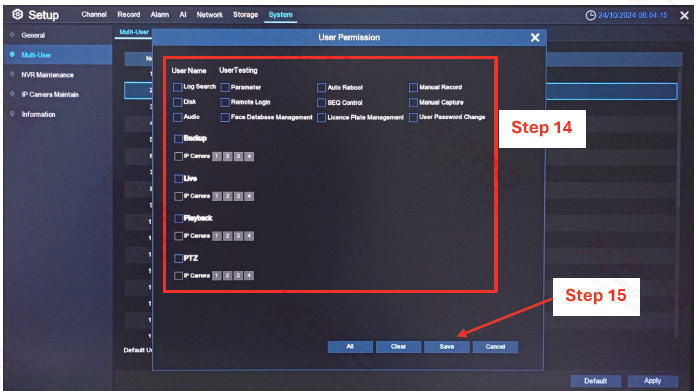
Task: Click the Save button
Action: tap(447, 347)
